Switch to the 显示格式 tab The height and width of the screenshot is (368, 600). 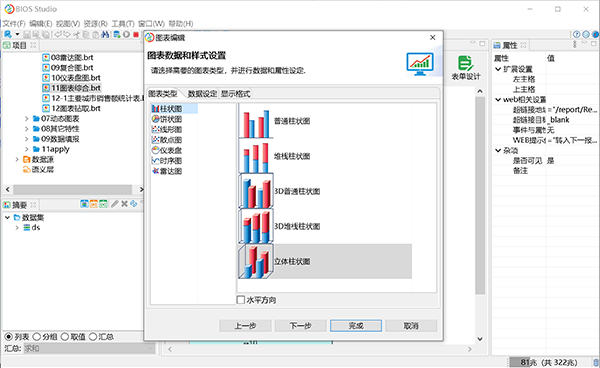pos(235,94)
